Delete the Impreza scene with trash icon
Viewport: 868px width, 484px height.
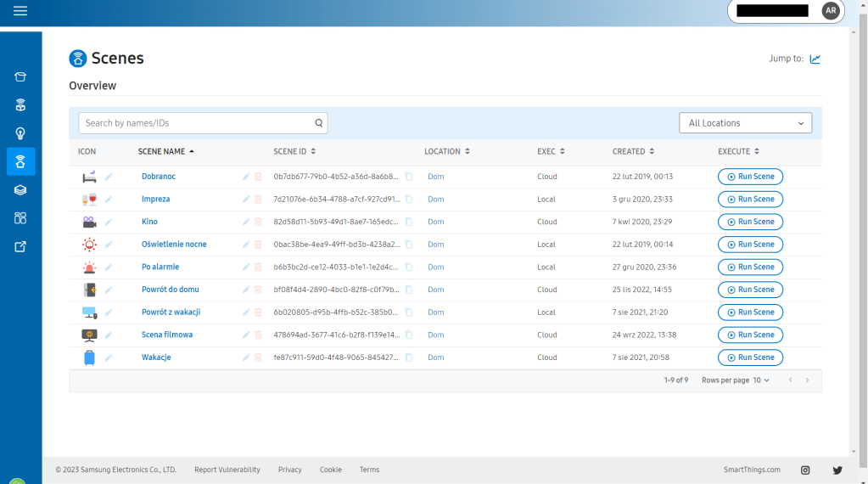click(258, 200)
